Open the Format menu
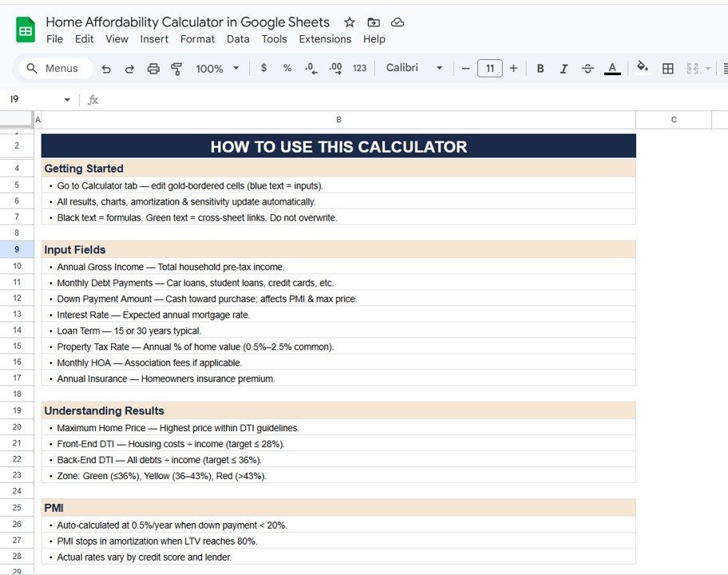 (x=197, y=39)
